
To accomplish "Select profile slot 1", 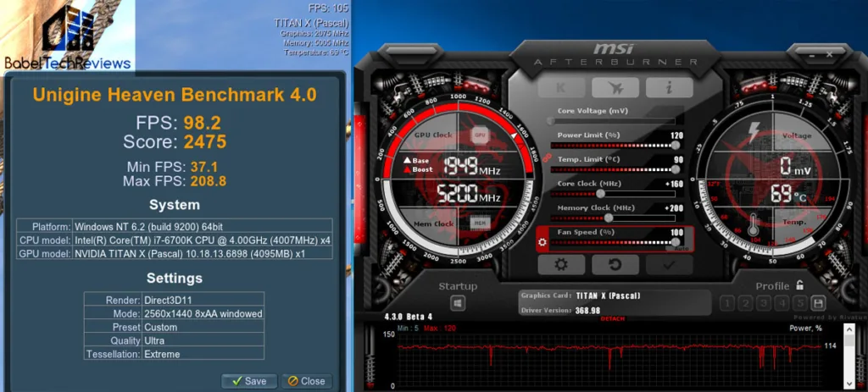I will point(727,303).
